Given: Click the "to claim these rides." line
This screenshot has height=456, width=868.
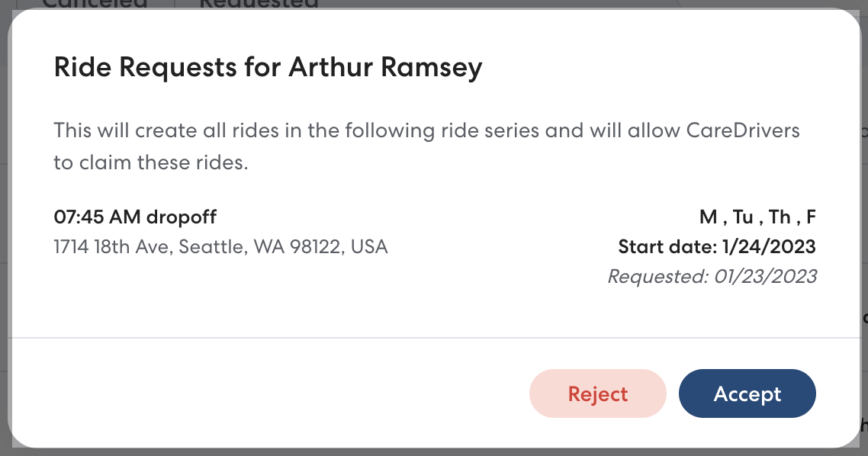Looking at the screenshot, I should pyautogui.click(x=151, y=163).
